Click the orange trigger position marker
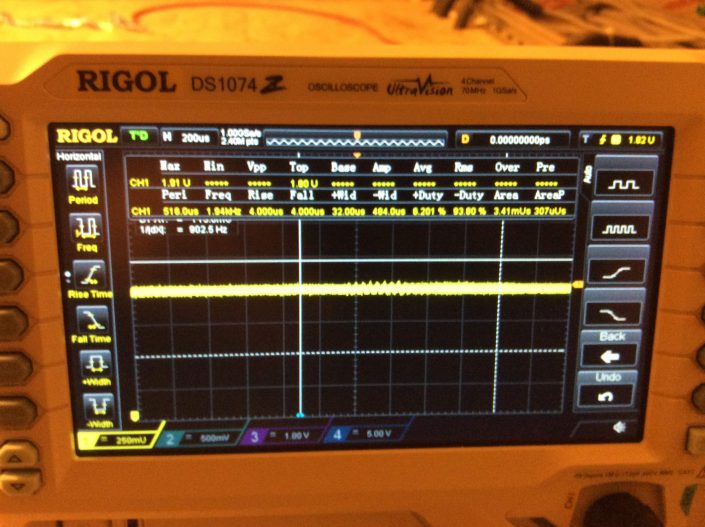Image resolution: width=705 pixels, height=527 pixels. tap(357, 135)
